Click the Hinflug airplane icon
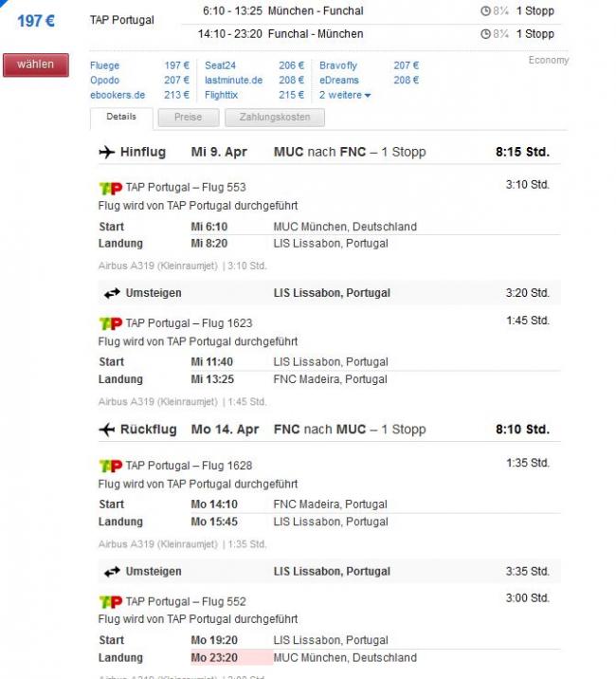This screenshot has height=679, width=616. coord(107,152)
